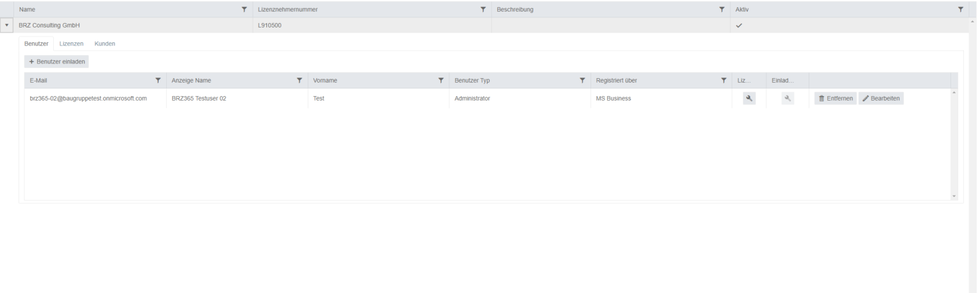Toggle Aktiv checkmark for BRZ Consulting GmbH
This screenshot has width=980, height=293.
click(x=739, y=25)
